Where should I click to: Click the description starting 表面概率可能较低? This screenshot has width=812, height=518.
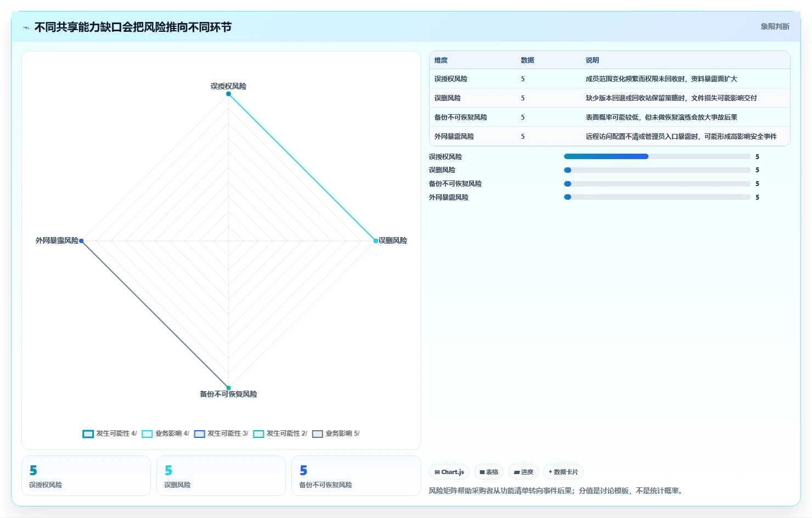click(x=661, y=117)
